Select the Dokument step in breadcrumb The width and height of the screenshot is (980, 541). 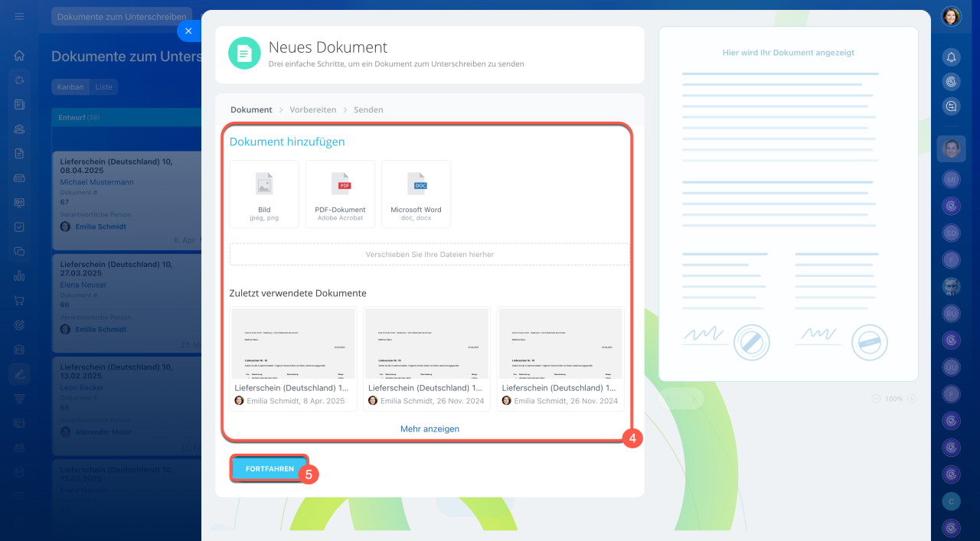(x=251, y=109)
